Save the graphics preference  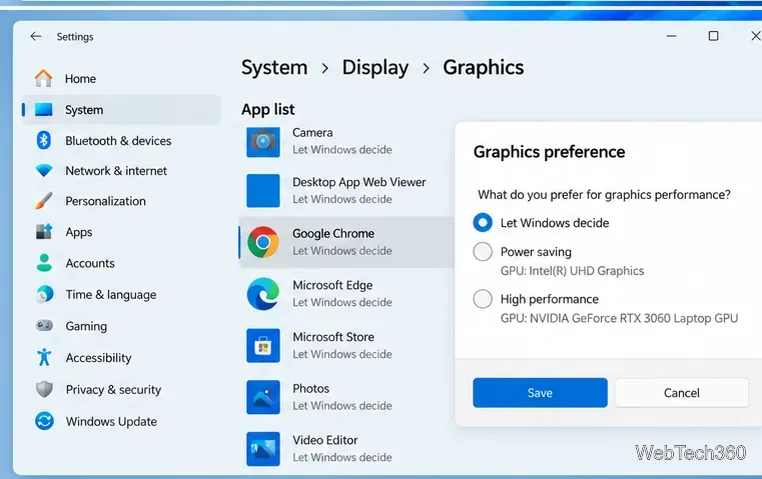[x=540, y=393]
